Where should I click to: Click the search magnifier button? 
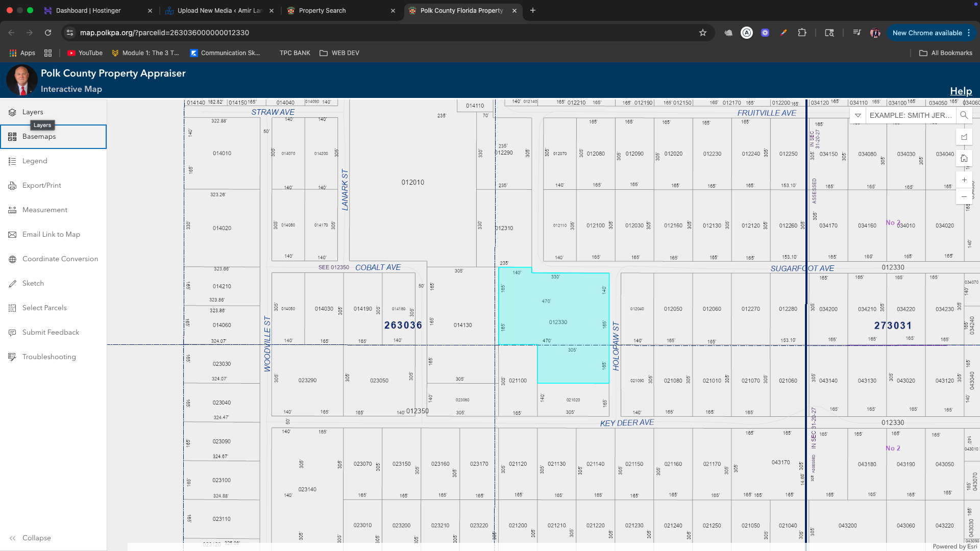coord(964,115)
